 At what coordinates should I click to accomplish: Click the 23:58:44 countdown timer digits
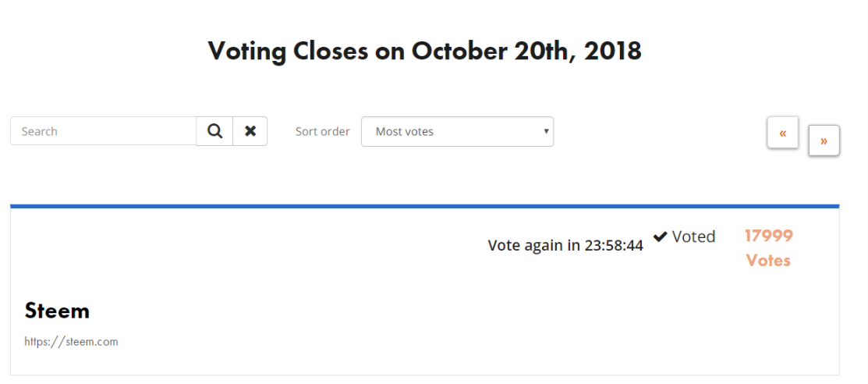point(614,245)
